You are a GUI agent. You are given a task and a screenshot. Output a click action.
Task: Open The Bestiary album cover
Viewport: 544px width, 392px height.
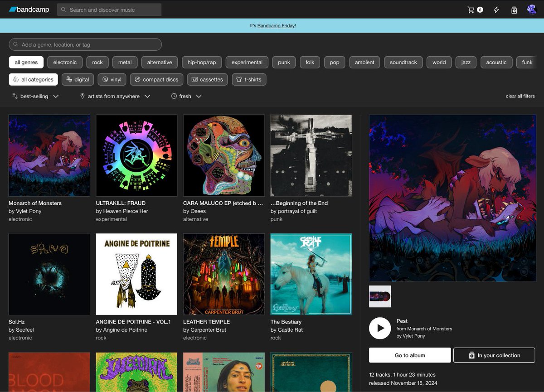[311, 274]
